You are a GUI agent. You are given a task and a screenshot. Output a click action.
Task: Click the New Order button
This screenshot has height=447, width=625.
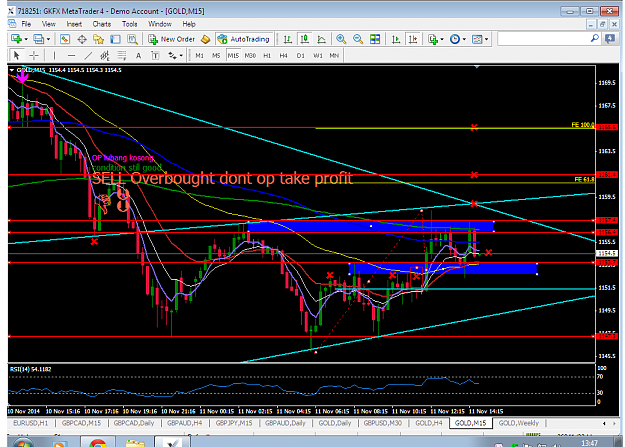[172, 39]
